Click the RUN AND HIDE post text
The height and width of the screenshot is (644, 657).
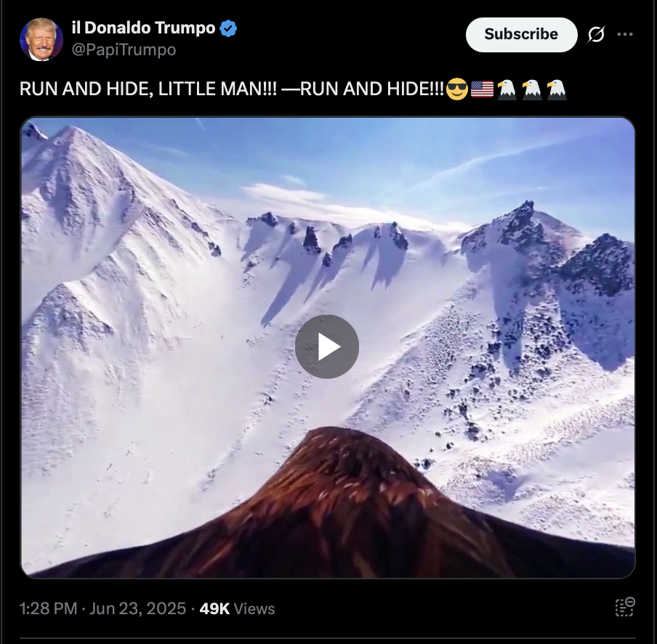pyautogui.click(x=231, y=89)
